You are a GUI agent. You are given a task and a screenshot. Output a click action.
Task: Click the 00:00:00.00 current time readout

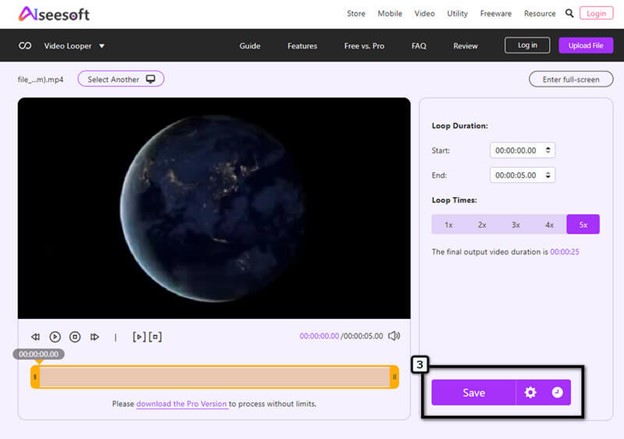click(x=319, y=336)
